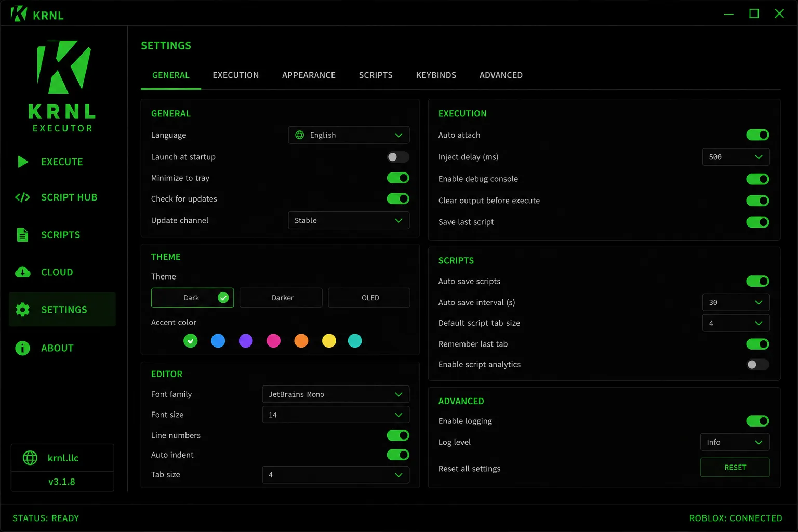Click the globe icon beside krnl.llc

click(x=30, y=458)
